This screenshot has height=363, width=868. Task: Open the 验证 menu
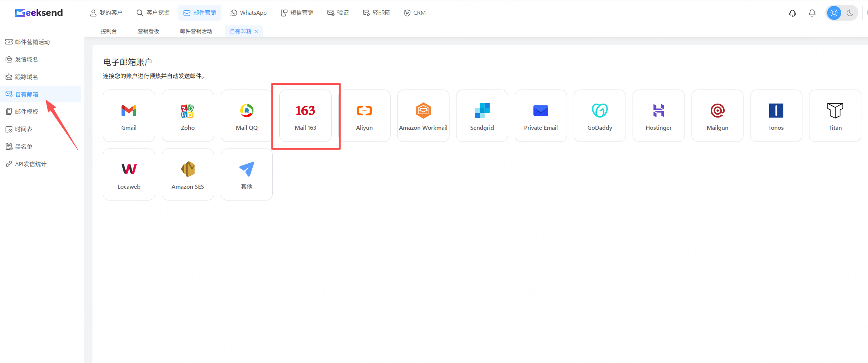[x=338, y=13]
